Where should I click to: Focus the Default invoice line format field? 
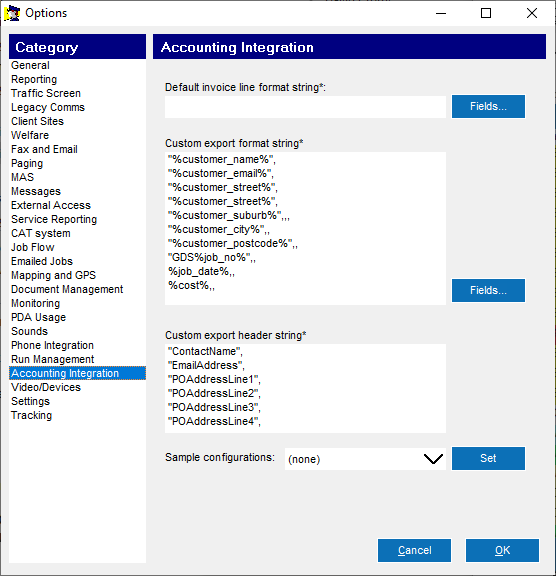[x=305, y=107]
